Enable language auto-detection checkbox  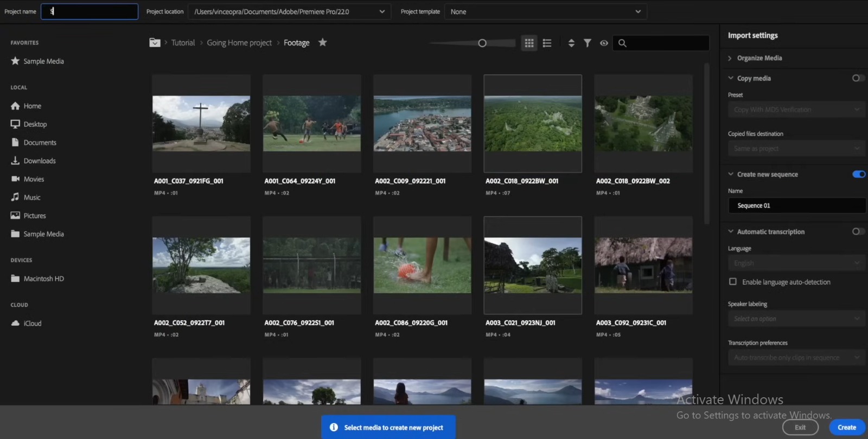tap(733, 282)
